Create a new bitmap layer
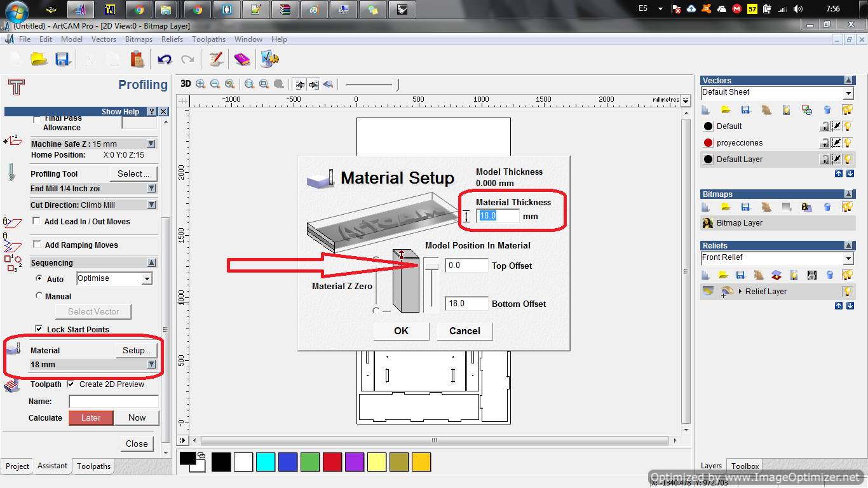 coord(706,207)
